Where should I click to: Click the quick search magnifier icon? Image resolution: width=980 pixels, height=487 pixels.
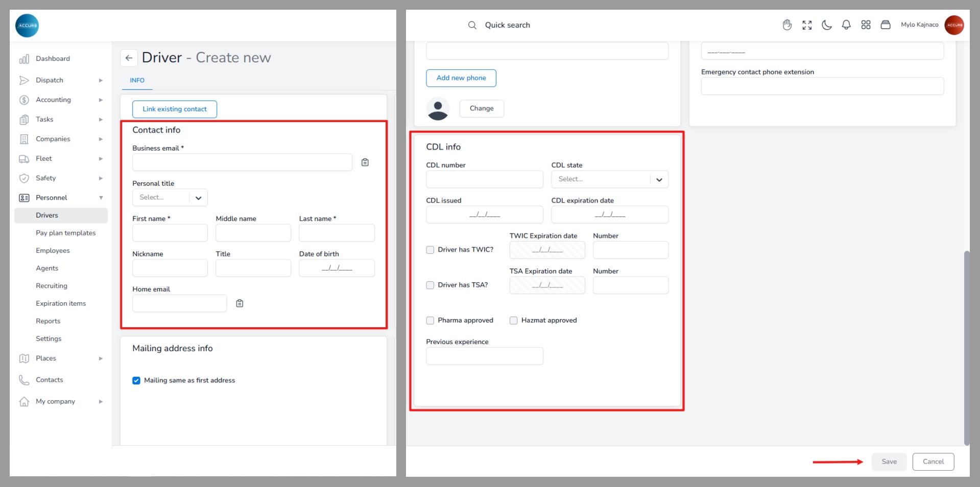pyautogui.click(x=472, y=25)
